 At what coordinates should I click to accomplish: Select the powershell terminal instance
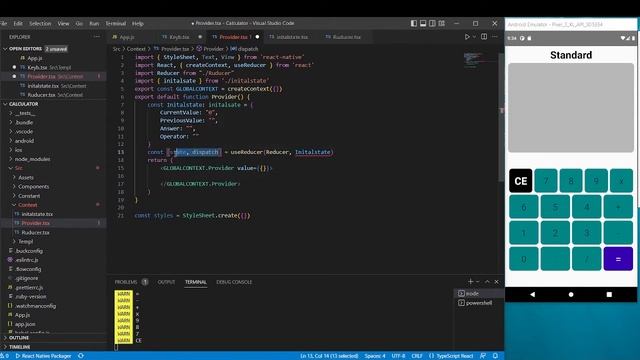click(478, 303)
